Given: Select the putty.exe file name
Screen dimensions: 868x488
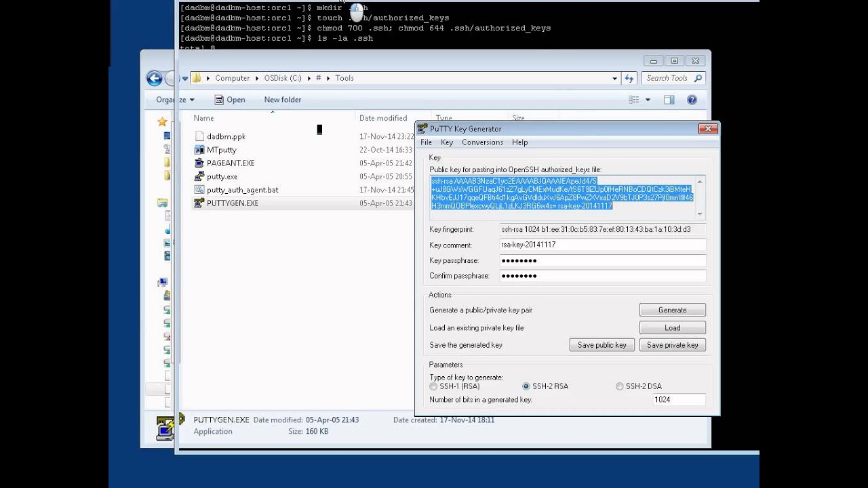Looking at the screenshot, I should pos(222,176).
